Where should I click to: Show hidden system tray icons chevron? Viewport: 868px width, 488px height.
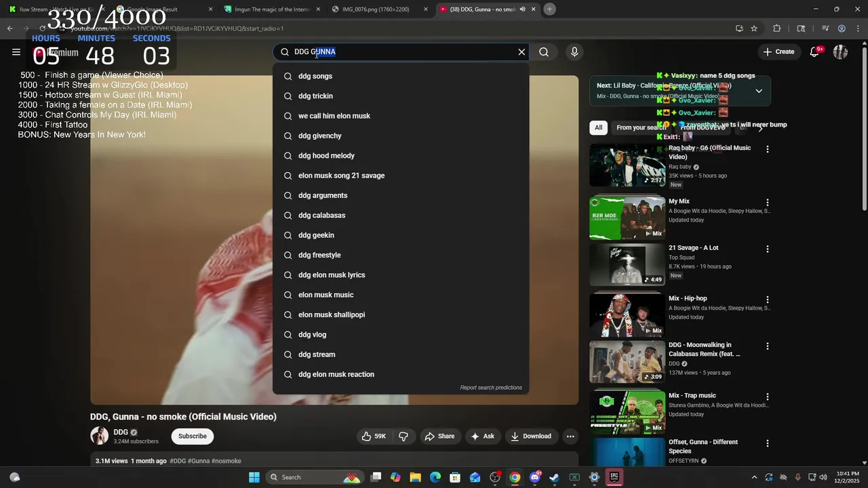click(x=754, y=477)
